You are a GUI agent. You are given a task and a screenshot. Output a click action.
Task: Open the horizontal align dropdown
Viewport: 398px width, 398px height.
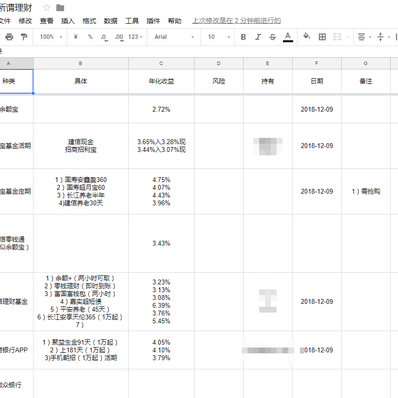[364, 37]
